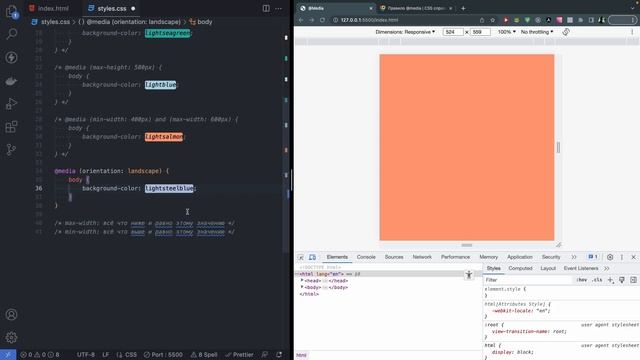
Task: Toggle the .cls element classes pane
Action: pyautogui.click(x=597, y=280)
